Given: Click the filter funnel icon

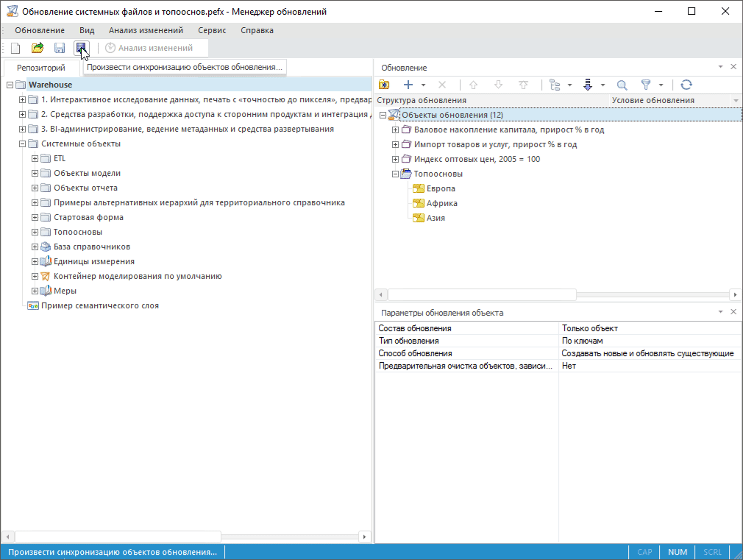Looking at the screenshot, I should pyautogui.click(x=646, y=85).
